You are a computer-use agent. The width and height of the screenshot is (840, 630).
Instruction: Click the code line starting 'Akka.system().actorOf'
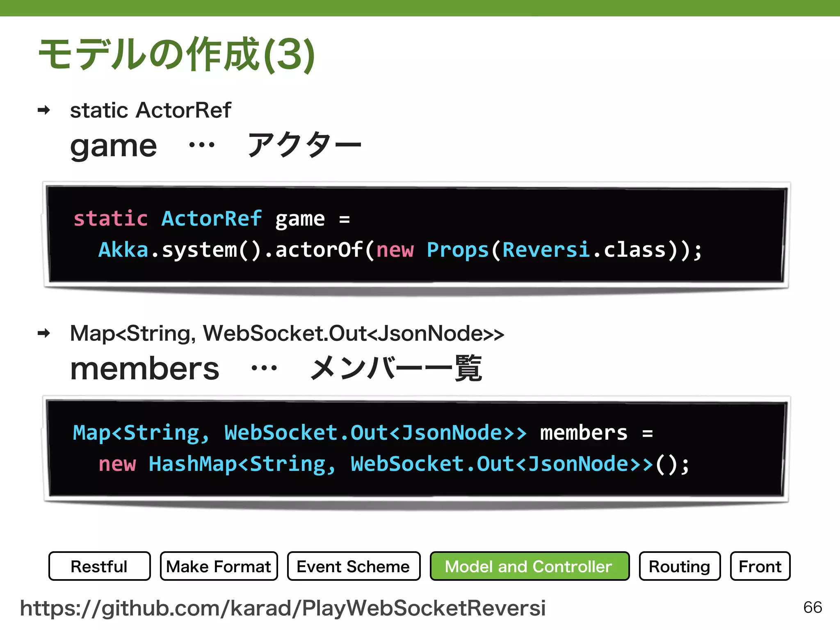[x=400, y=250]
